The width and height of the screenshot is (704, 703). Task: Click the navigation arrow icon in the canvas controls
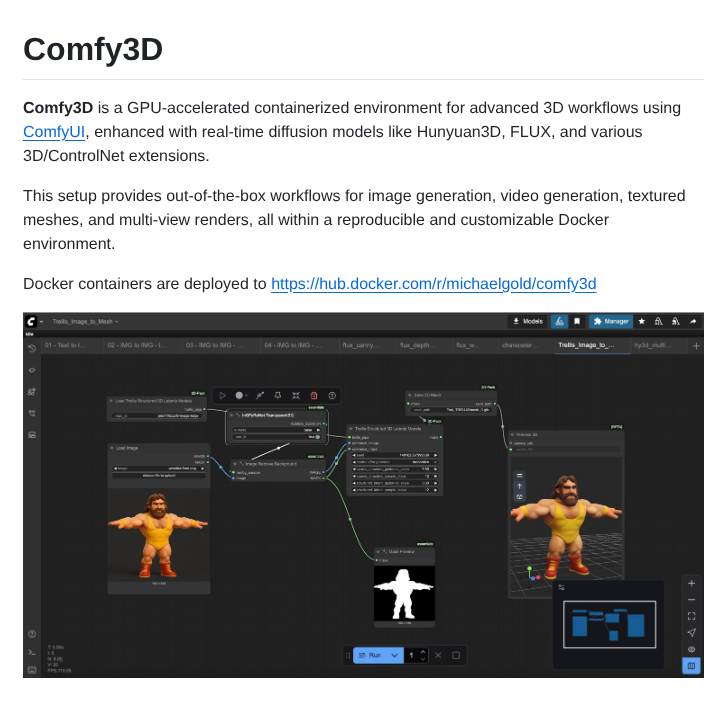tap(691, 633)
